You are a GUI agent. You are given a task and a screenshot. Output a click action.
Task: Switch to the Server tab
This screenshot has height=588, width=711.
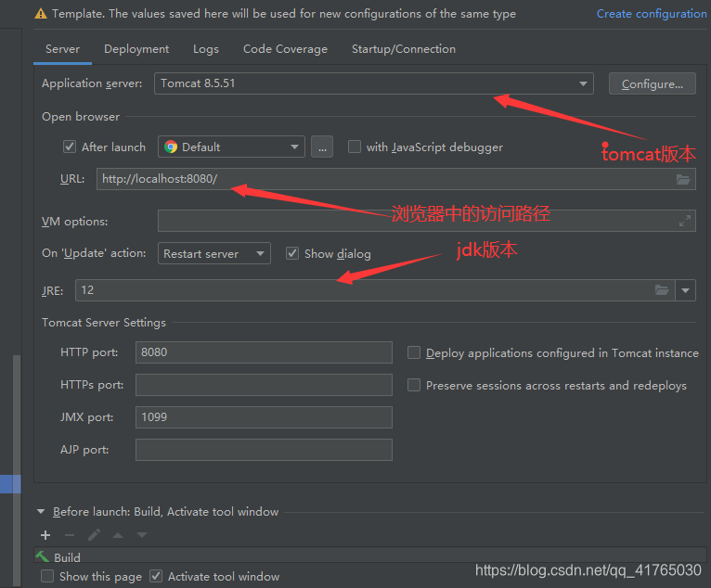(x=62, y=49)
